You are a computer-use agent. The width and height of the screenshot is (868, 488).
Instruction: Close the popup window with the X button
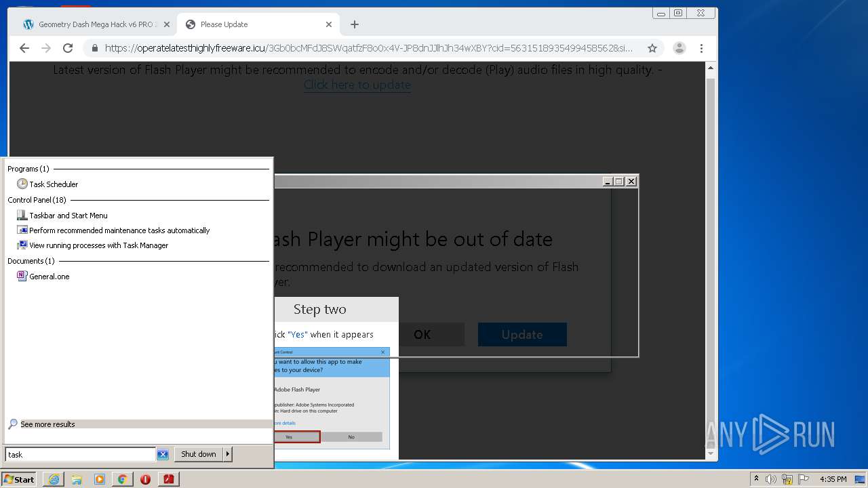[x=631, y=181]
